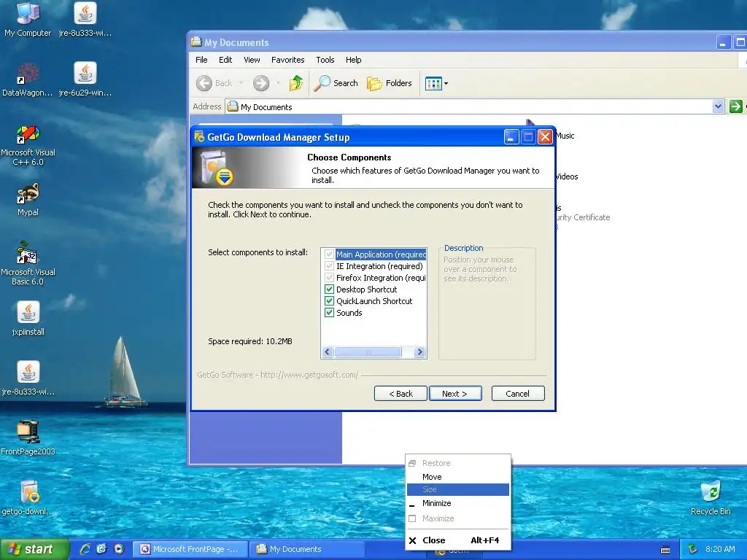Choose Close from the context menu
This screenshot has width=747, height=560.
tap(458, 540)
